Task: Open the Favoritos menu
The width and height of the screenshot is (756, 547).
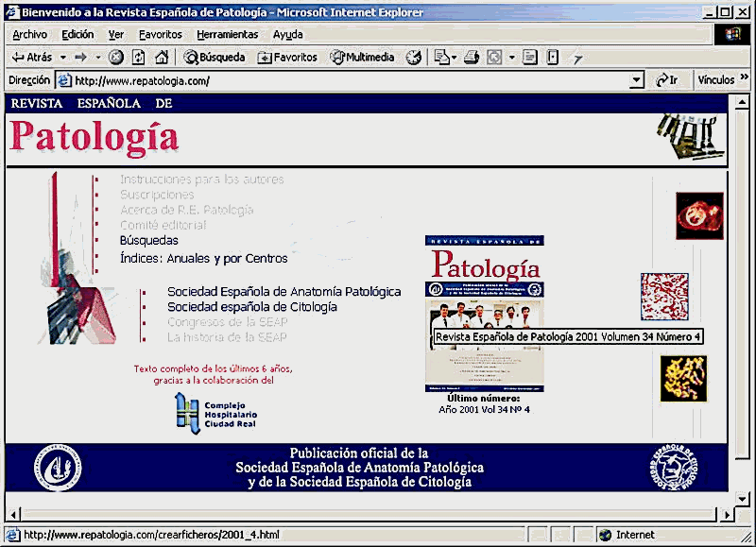Action: pos(160,34)
